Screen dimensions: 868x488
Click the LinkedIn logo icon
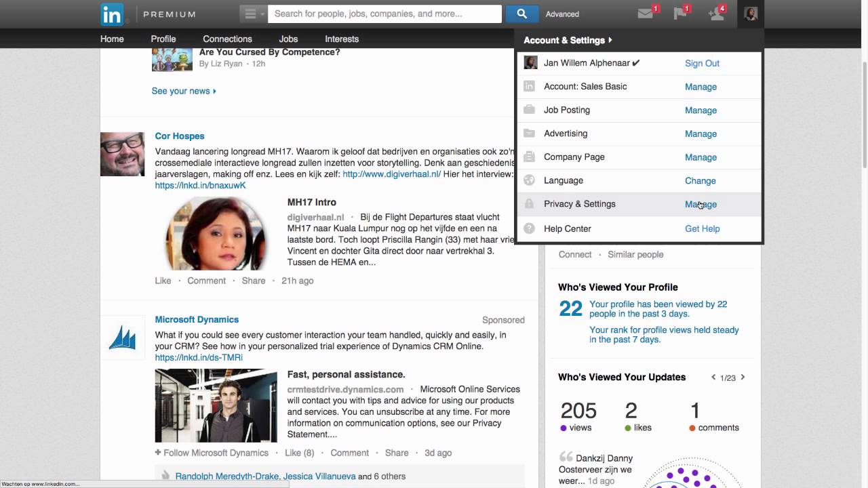click(112, 14)
